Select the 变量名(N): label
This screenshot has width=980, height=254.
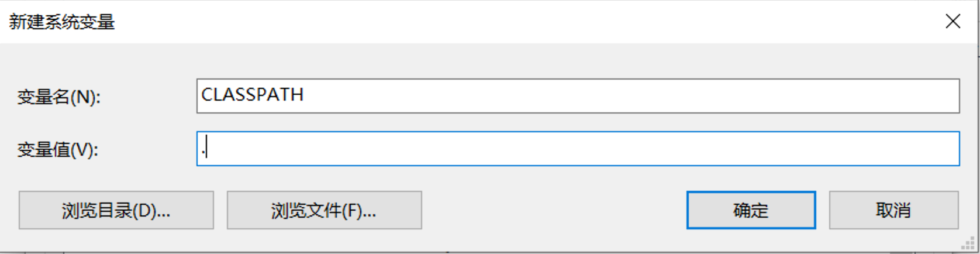[58, 97]
